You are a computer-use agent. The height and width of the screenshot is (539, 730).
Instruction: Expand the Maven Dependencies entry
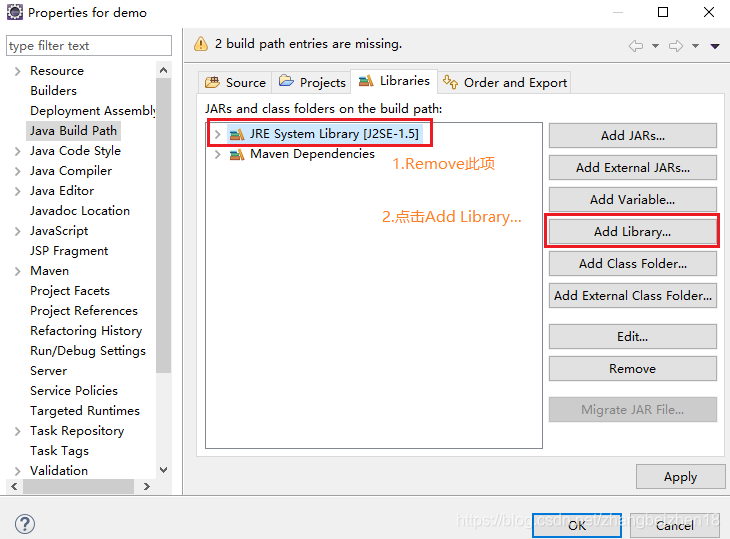point(217,154)
